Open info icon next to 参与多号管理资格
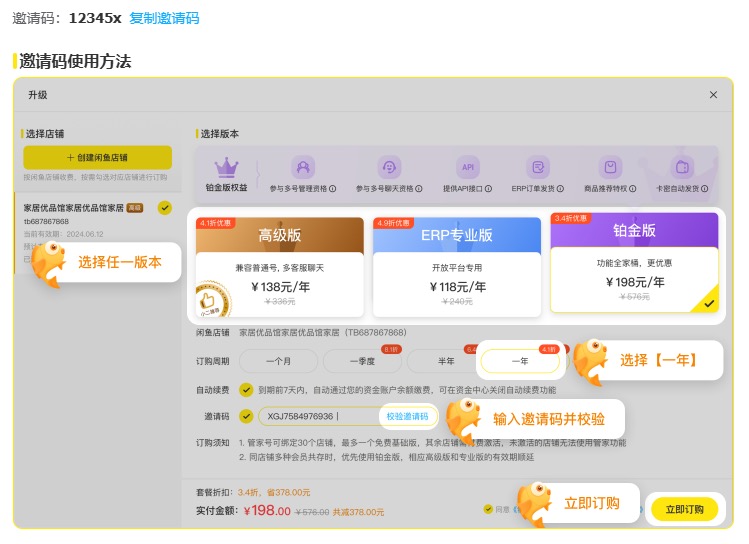Viewport: 749px width, 544px height. click(x=332, y=189)
